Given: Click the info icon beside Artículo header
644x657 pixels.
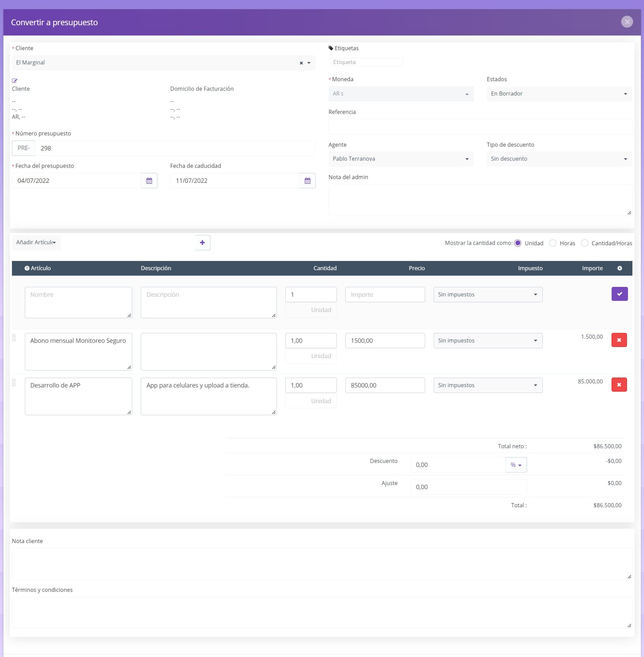Looking at the screenshot, I should click(27, 268).
